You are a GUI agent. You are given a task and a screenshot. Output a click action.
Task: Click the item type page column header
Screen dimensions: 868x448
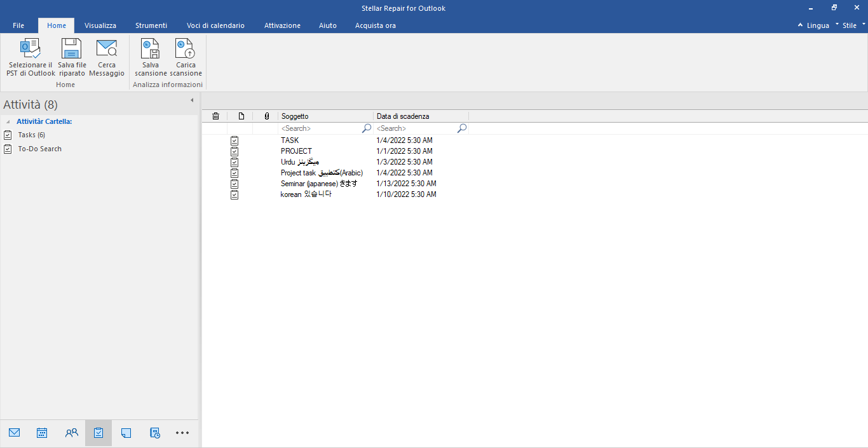[x=241, y=116]
